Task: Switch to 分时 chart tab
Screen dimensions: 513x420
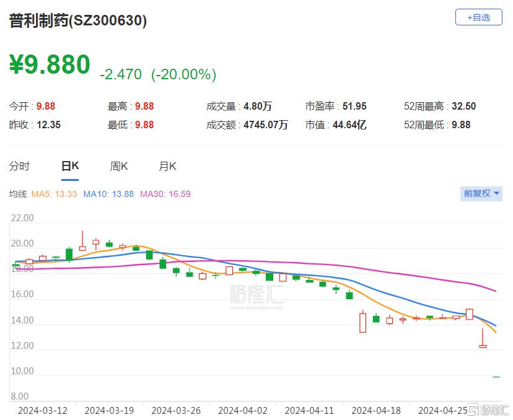Action: pyautogui.click(x=19, y=166)
